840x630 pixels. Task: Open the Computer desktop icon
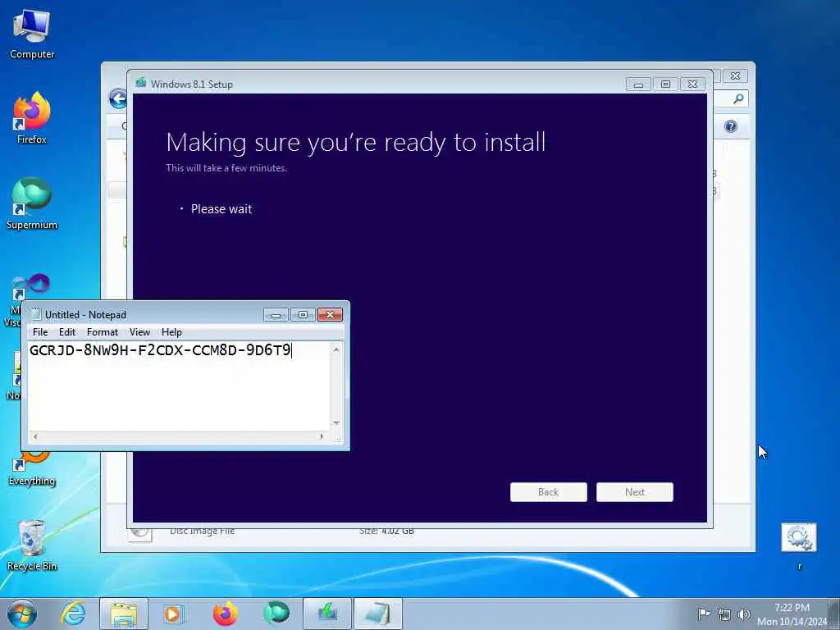[x=32, y=34]
